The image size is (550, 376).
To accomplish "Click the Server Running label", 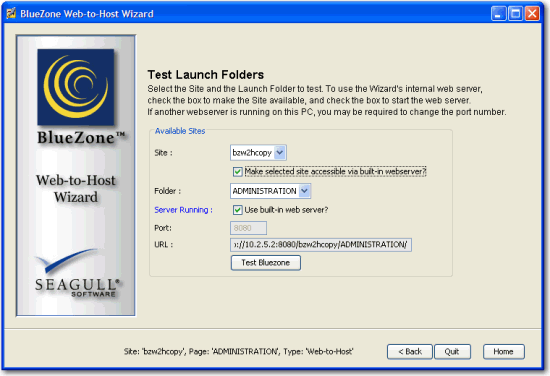I will (183, 210).
